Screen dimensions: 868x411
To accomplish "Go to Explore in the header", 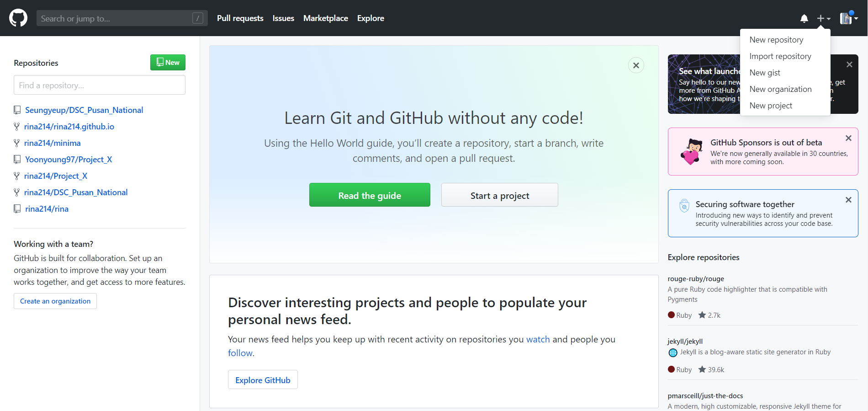I will pyautogui.click(x=370, y=18).
